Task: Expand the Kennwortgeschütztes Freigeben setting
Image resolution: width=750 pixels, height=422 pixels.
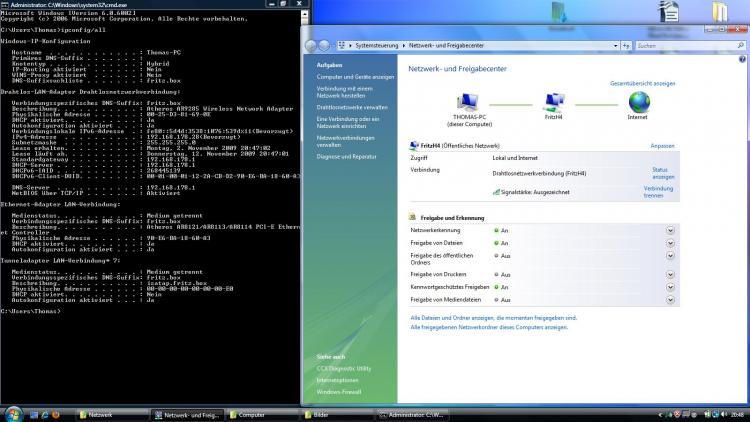Action: tap(670, 287)
